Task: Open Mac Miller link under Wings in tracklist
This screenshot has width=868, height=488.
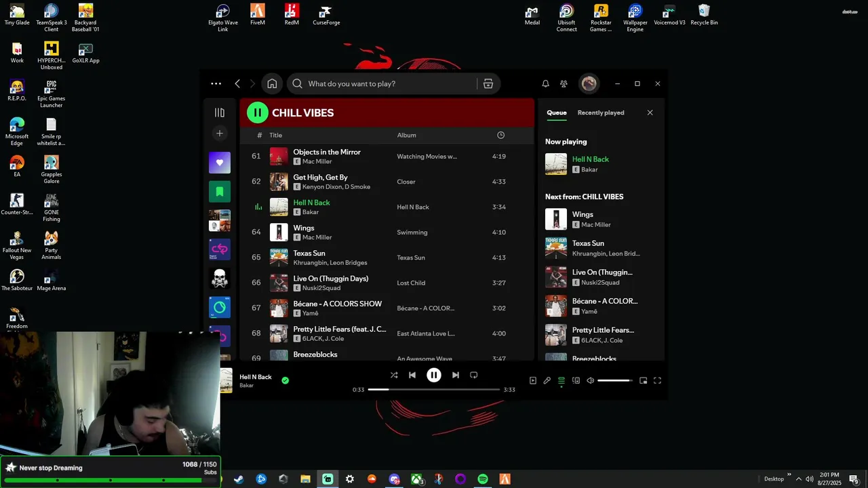Action: (x=317, y=237)
